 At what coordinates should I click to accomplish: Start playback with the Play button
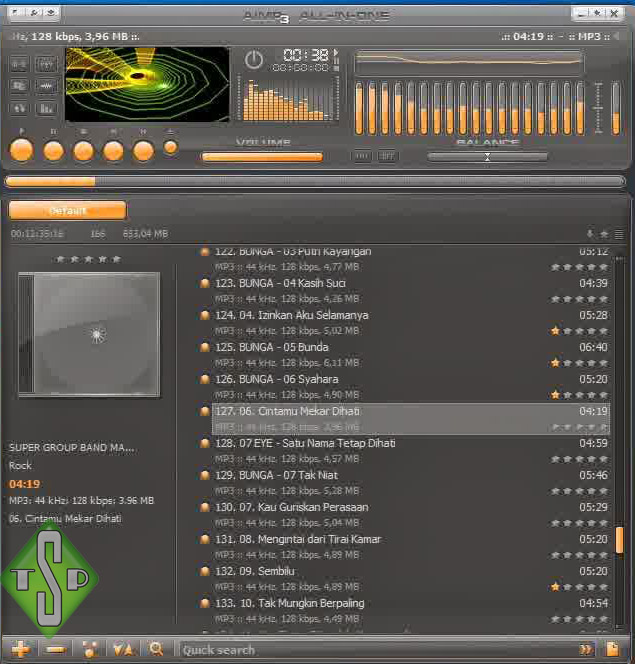coord(22,150)
